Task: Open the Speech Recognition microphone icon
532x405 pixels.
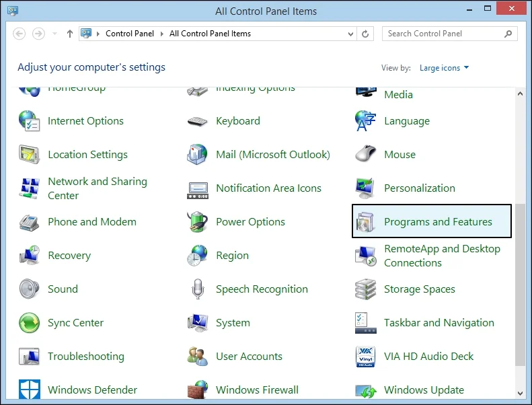Action: tap(198, 289)
